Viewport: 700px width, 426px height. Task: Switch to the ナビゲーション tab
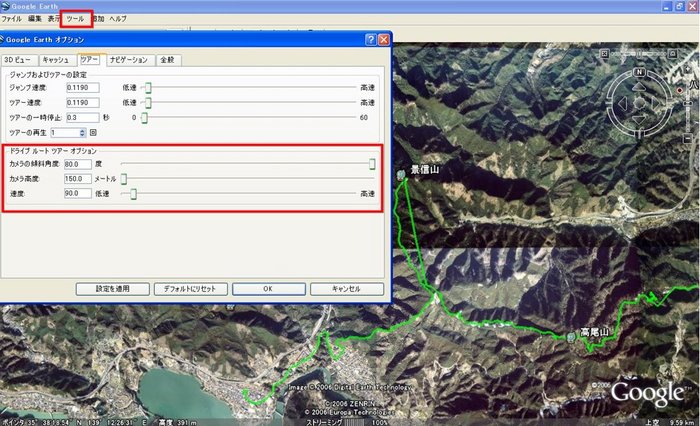coord(129,60)
